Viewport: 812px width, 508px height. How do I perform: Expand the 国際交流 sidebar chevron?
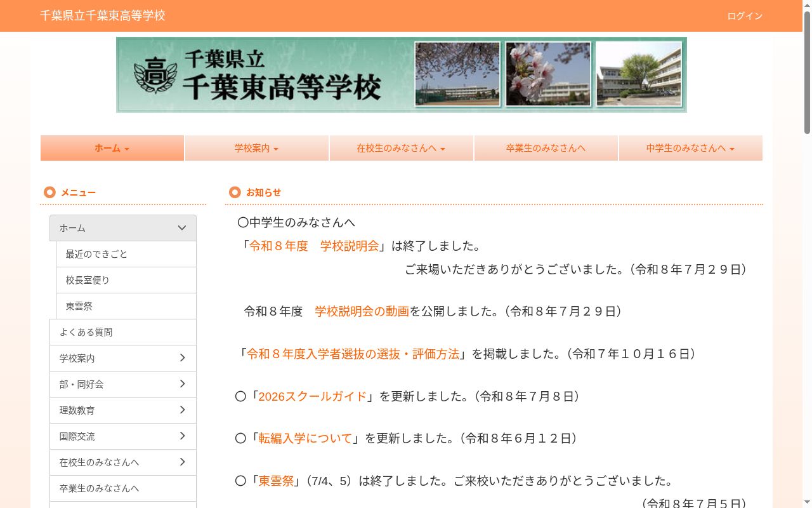point(182,436)
